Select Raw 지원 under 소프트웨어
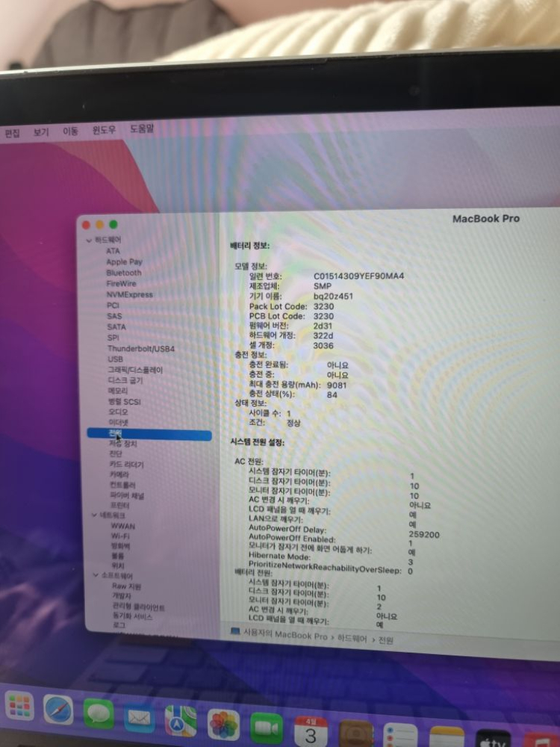The height and width of the screenshot is (747, 560). click(x=126, y=586)
